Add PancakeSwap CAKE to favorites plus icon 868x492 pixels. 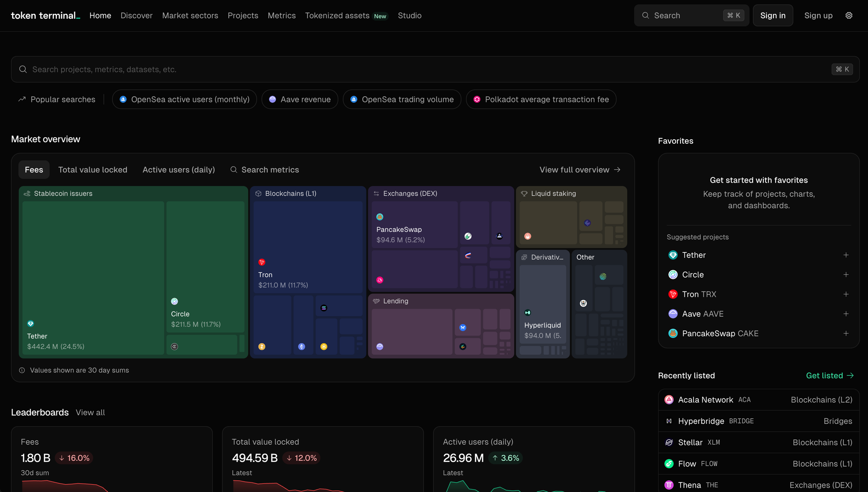(x=846, y=333)
